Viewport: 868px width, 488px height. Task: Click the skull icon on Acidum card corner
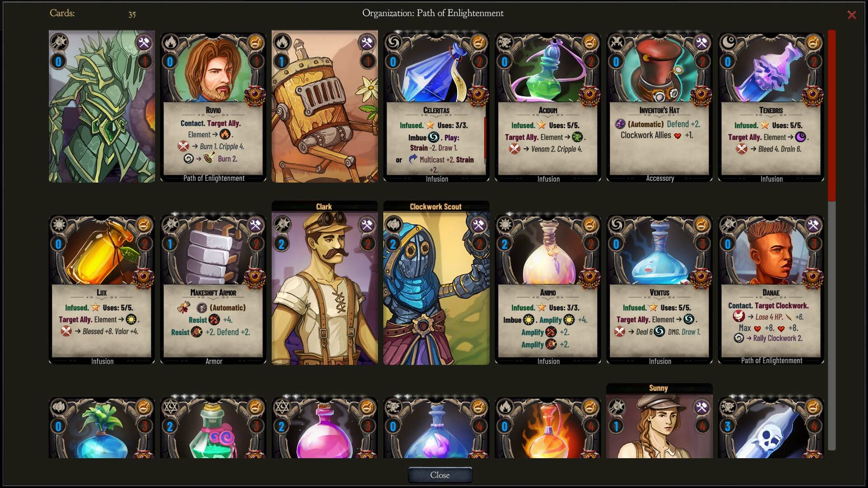coord(505,42)
